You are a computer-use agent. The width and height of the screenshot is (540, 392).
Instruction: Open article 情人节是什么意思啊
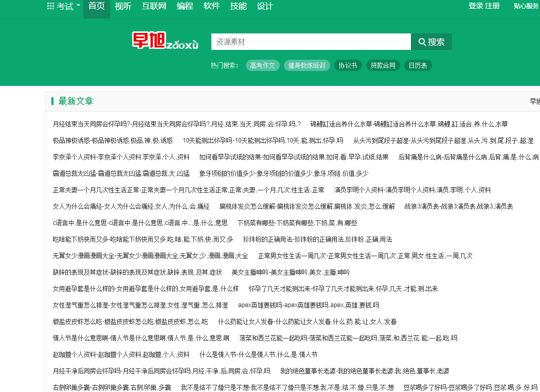(x=141, y=339)
